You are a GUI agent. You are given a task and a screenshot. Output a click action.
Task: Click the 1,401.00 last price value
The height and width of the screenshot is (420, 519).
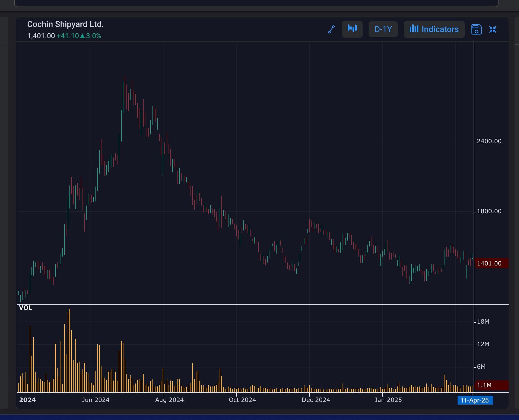pos(41,36)
